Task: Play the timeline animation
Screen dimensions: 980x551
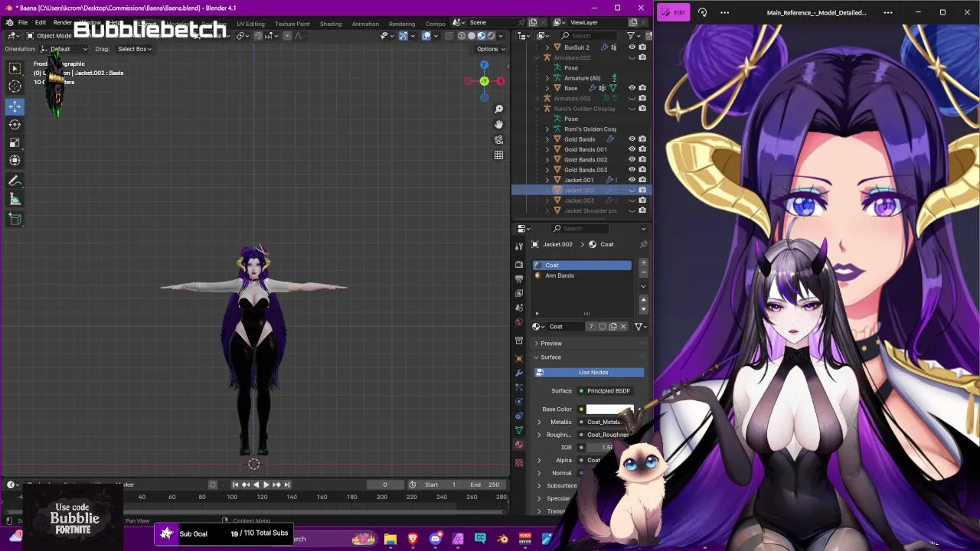Action: [x=266, y=484]
